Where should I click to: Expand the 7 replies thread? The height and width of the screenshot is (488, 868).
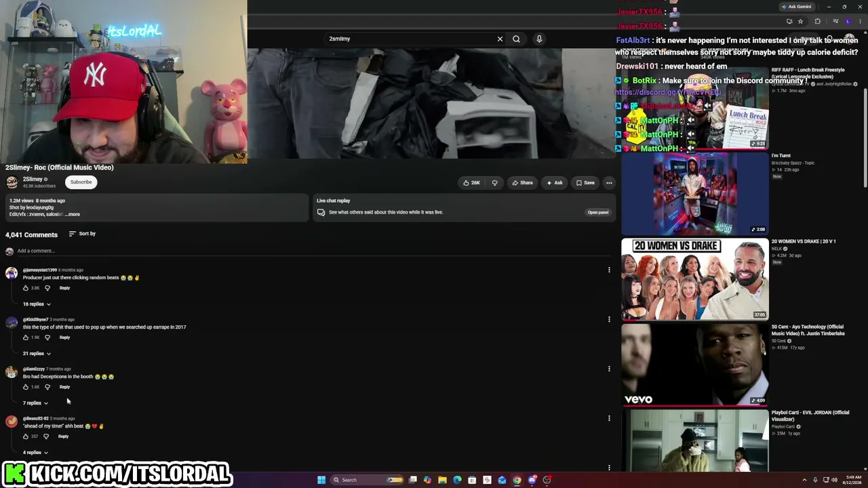click(x=35, y=403)
